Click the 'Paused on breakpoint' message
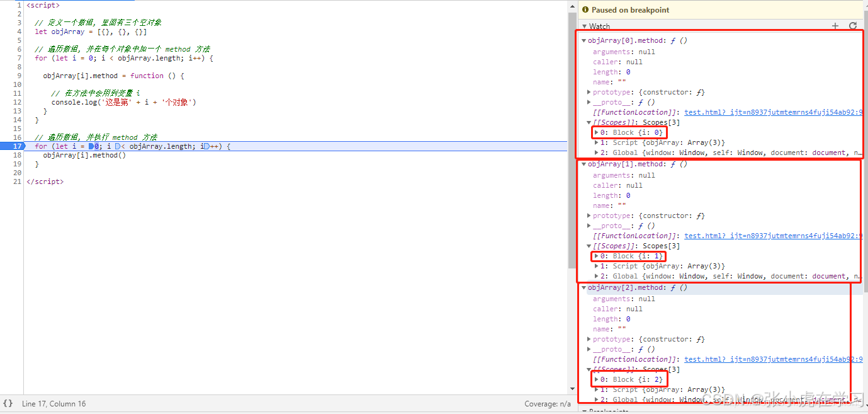Screen dimensions: 868x414 (630, 10)
